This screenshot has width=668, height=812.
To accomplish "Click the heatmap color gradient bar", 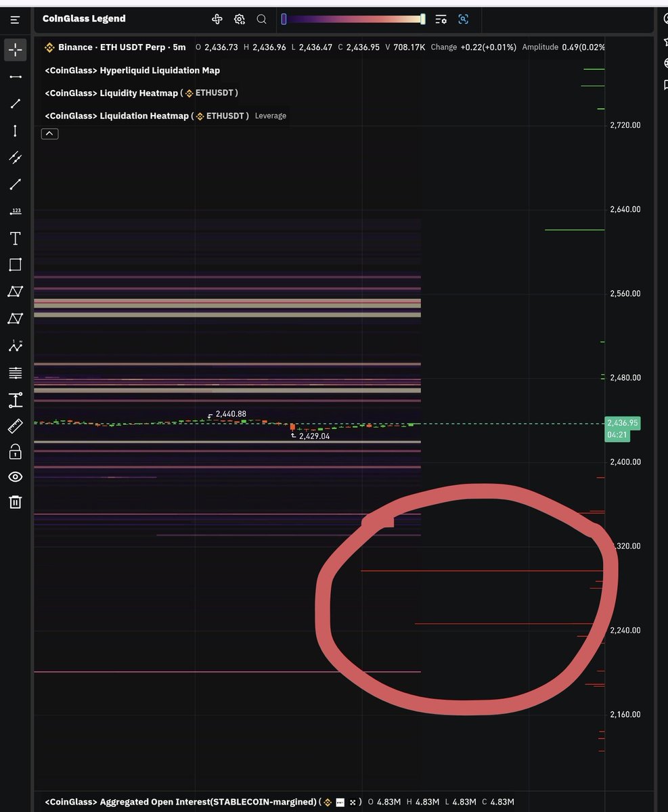I will (x=353, y=19).
